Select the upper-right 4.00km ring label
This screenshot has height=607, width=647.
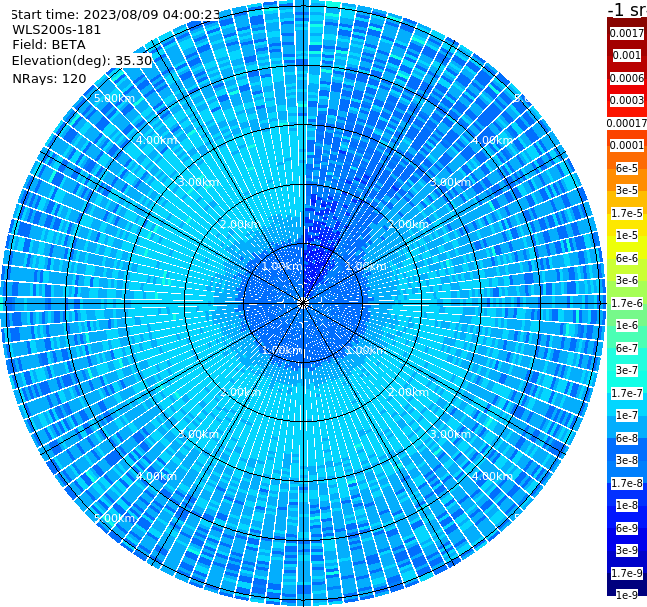492,140
